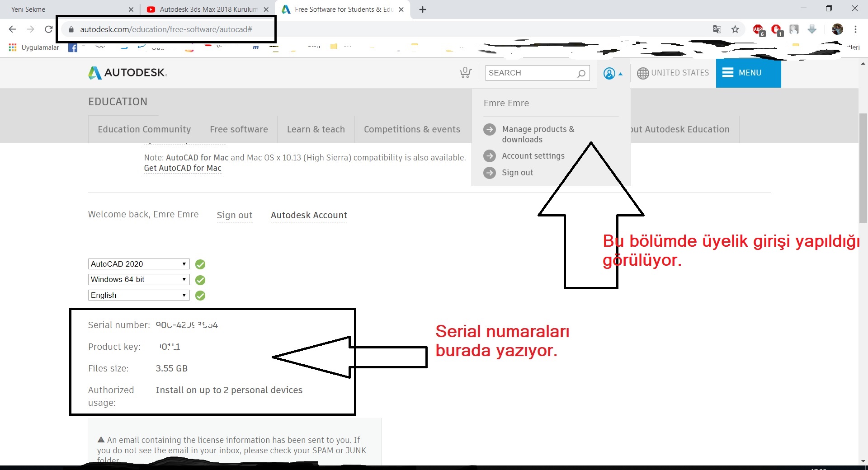Click the browser address bar URL
The height and width of the screenshot is (470, 868).
pyautogui.click(x=166, y=29)
